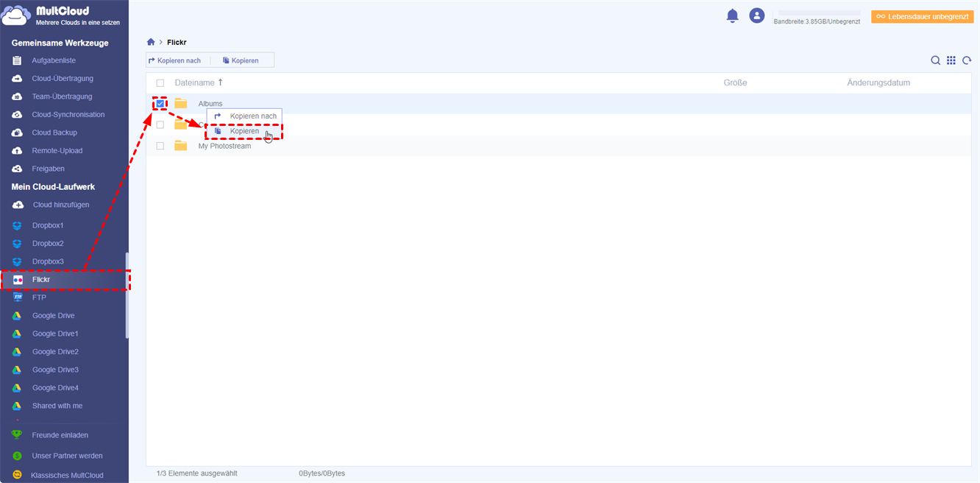
Task: Click the Änderungsdatum column header
Action: [878, 83]
